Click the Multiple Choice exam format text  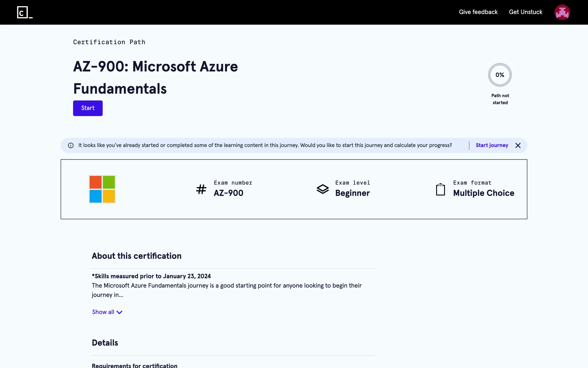[x=484, y=193]
